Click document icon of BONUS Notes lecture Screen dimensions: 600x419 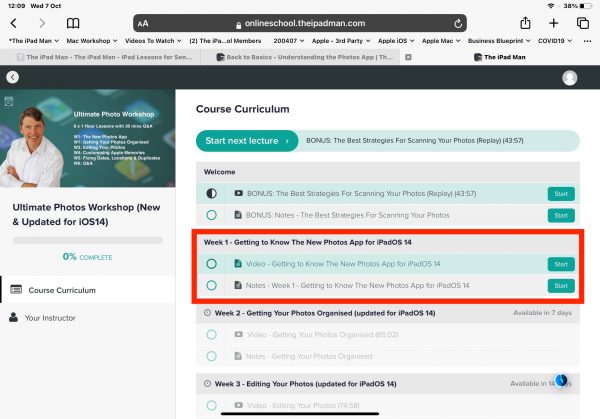tap(238, 215)
